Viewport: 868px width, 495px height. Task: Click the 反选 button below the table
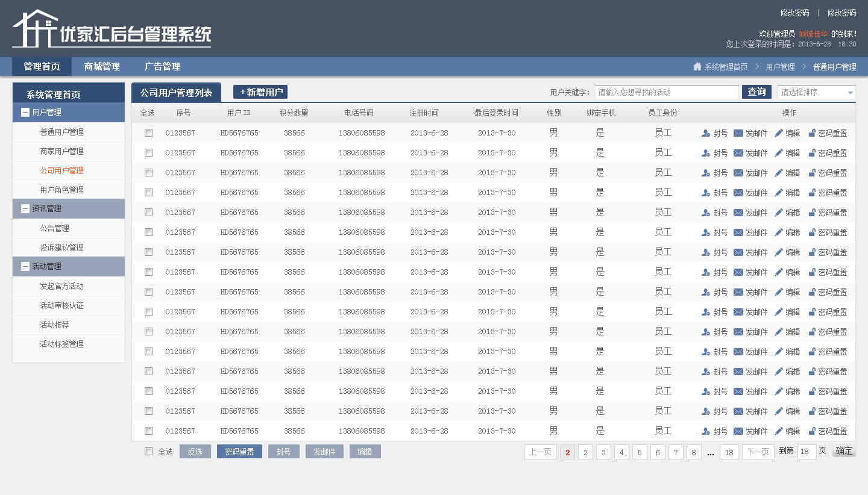pos(195,452)
